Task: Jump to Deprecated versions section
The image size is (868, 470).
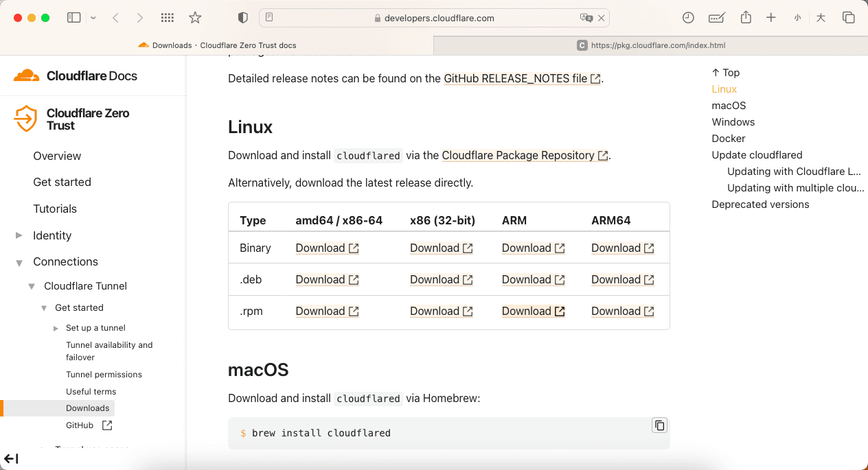Action: (x=761, y=204)
